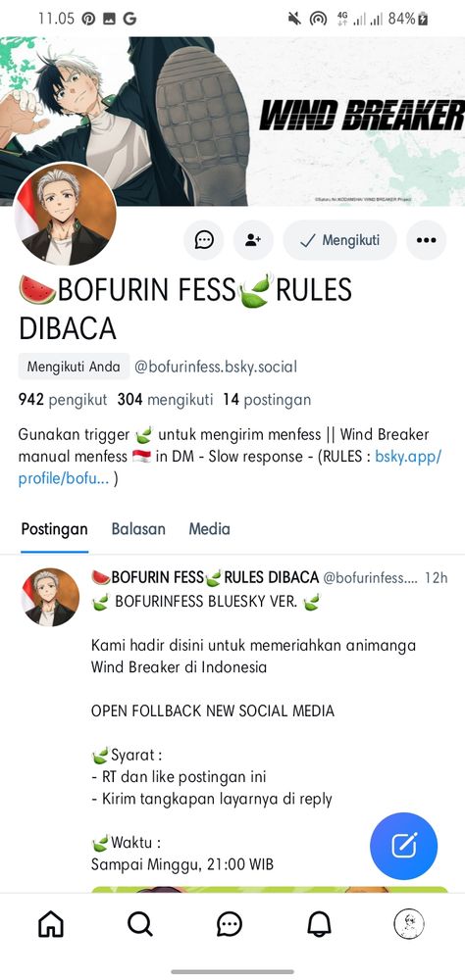Open Search from the bottom bar
465x980 pixels.
click(x=139, y=923)
